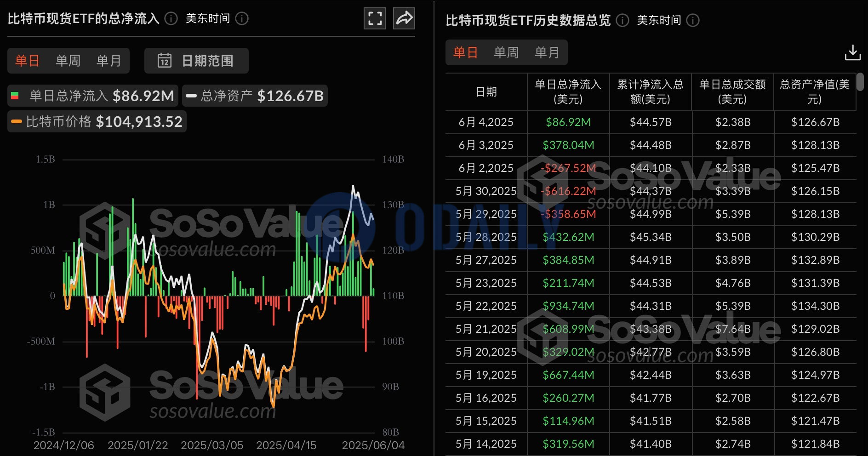
Task: Click chart x-axis label 2025/04/15
Action: coord(286,445)
